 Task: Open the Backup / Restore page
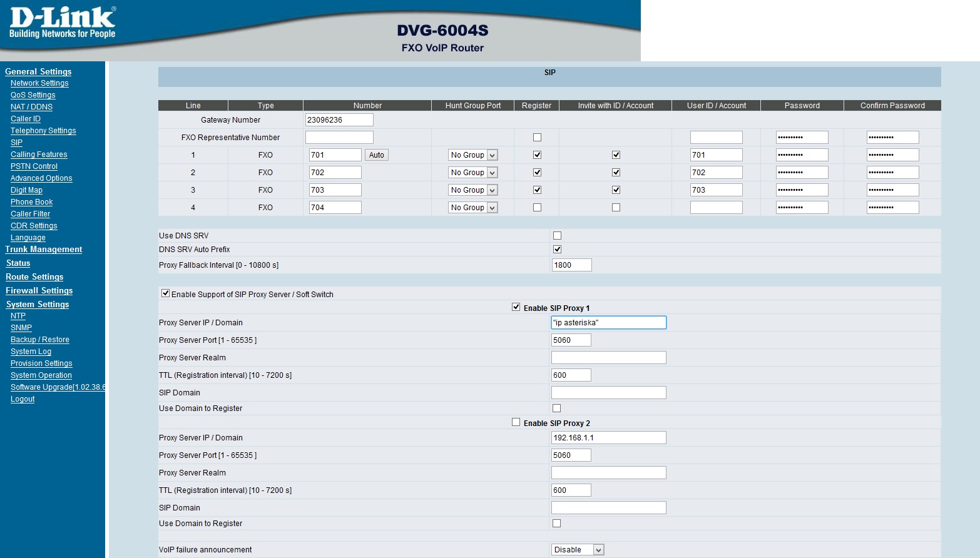point(39,340)
